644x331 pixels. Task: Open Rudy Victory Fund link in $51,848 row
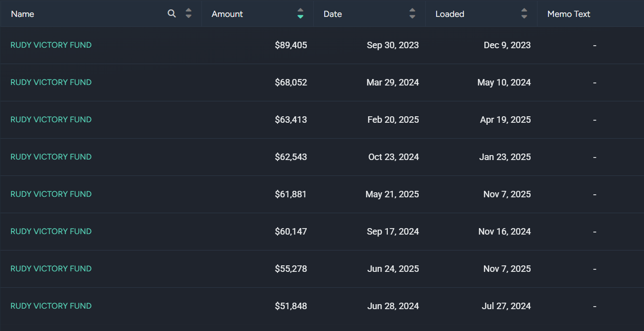click(x=51, y=306)
